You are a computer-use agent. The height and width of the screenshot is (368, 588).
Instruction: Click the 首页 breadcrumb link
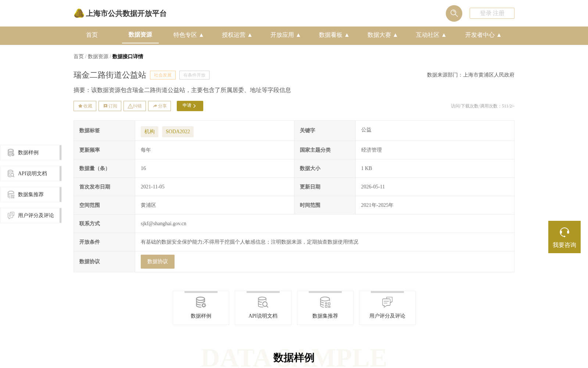click(79, 56)
